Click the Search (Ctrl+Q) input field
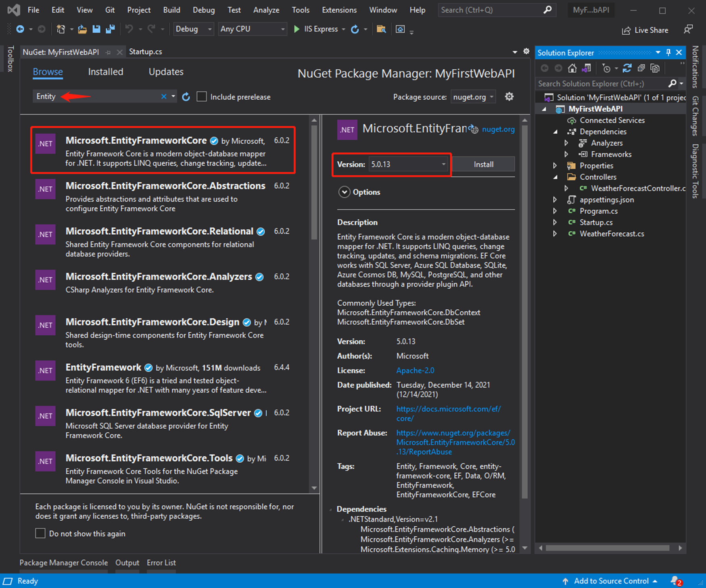Image resolution: width=706 pixels, height=588 pixels. [491, 10]
